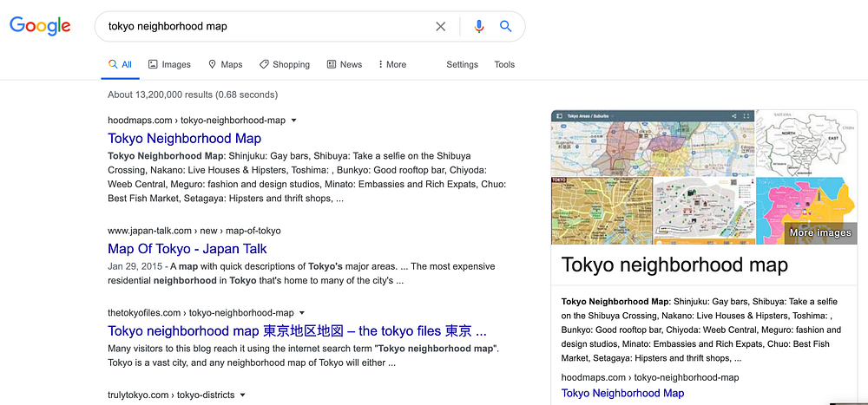Image resolution: width=868 pixels, height=405 pixels.
Task: Click www.japan-talk.com breadcrumb URL
Action: (194, 231)
